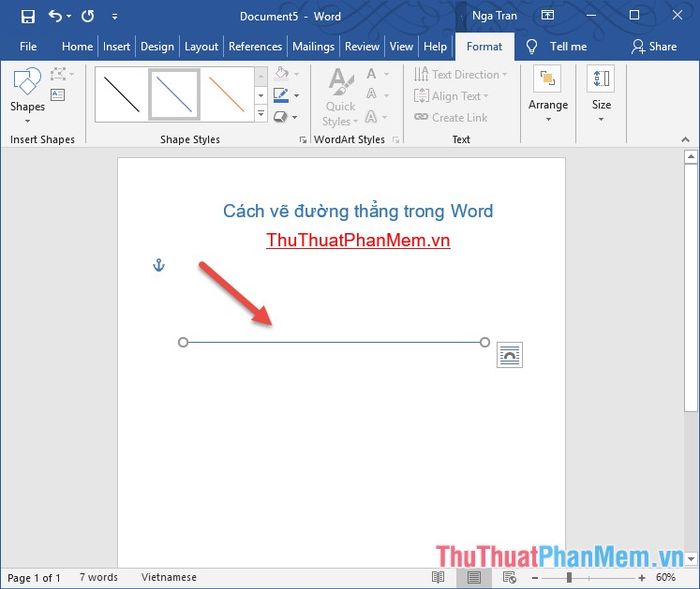Click the Shape Fill paint bucket icon
The height and width of the screenshot is (589, 700).
coord(282,73)
